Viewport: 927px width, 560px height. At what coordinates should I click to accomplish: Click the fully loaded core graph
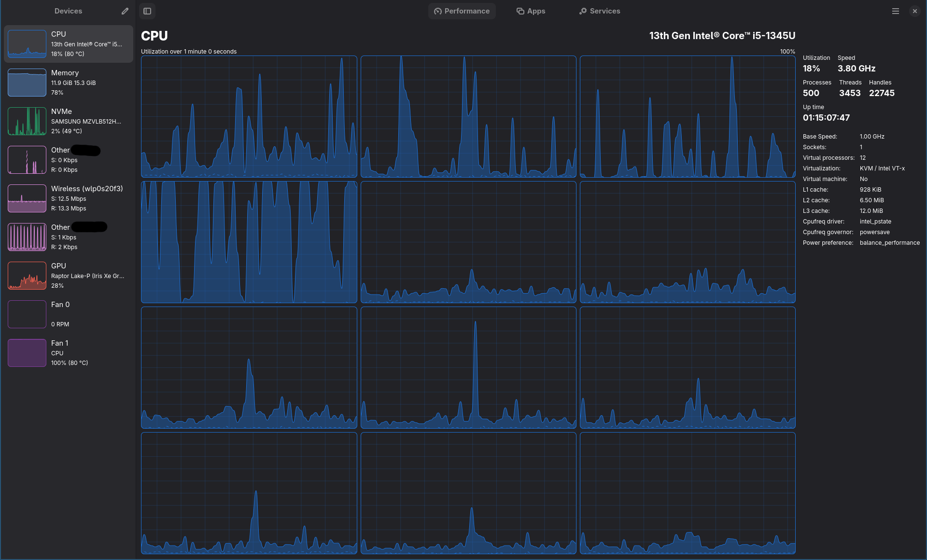249,242
